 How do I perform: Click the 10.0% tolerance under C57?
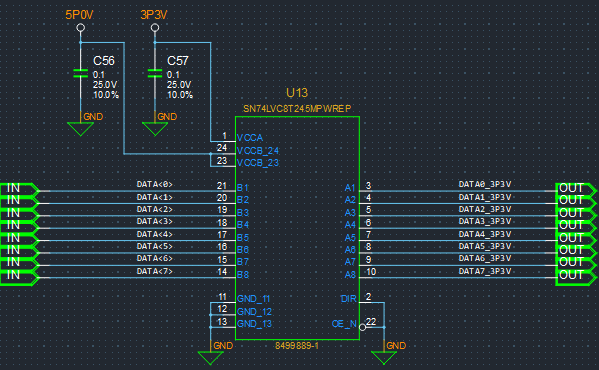point(180,95)
